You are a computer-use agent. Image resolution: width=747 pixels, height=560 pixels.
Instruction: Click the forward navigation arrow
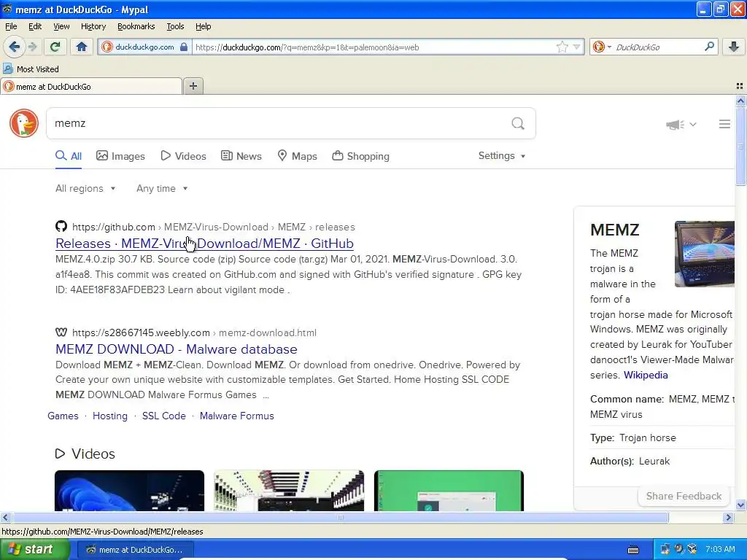pyautogui.click(x=32, y=47)
